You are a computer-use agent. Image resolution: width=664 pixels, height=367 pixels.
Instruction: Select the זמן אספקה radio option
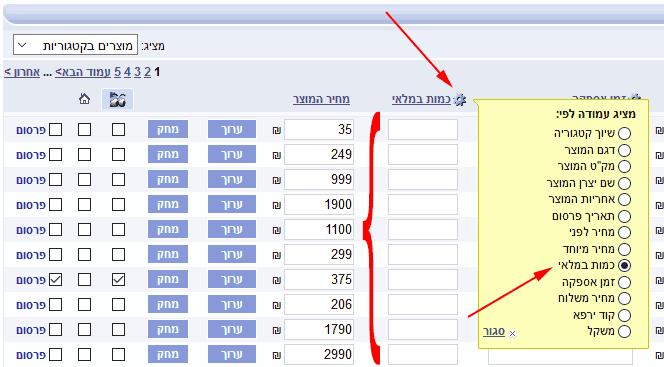coord(624,282)
